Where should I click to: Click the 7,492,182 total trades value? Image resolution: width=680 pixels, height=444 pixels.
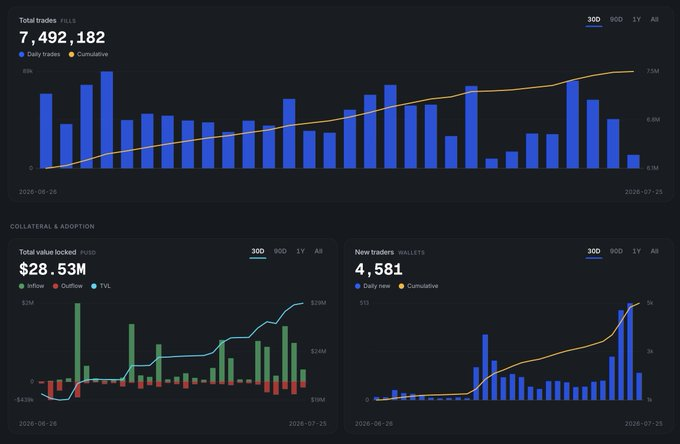[x=62, y=38]
